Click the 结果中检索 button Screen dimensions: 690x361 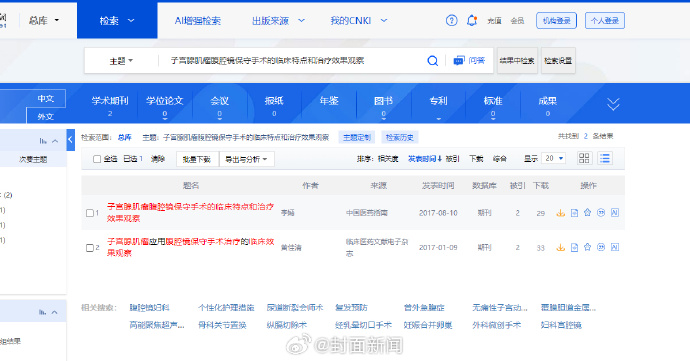click(517, 60)
